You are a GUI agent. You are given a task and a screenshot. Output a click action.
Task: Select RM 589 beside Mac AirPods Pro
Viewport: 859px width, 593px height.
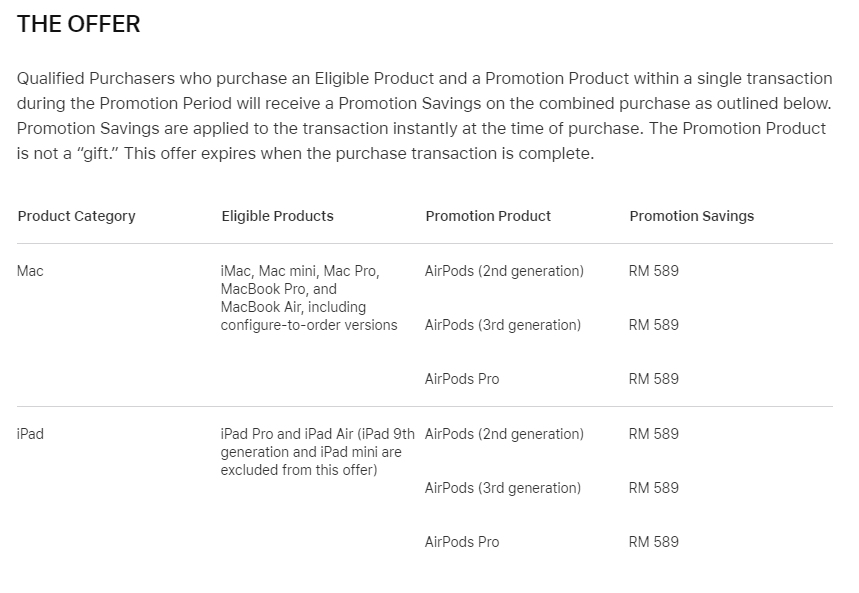[x=653, y=379]
